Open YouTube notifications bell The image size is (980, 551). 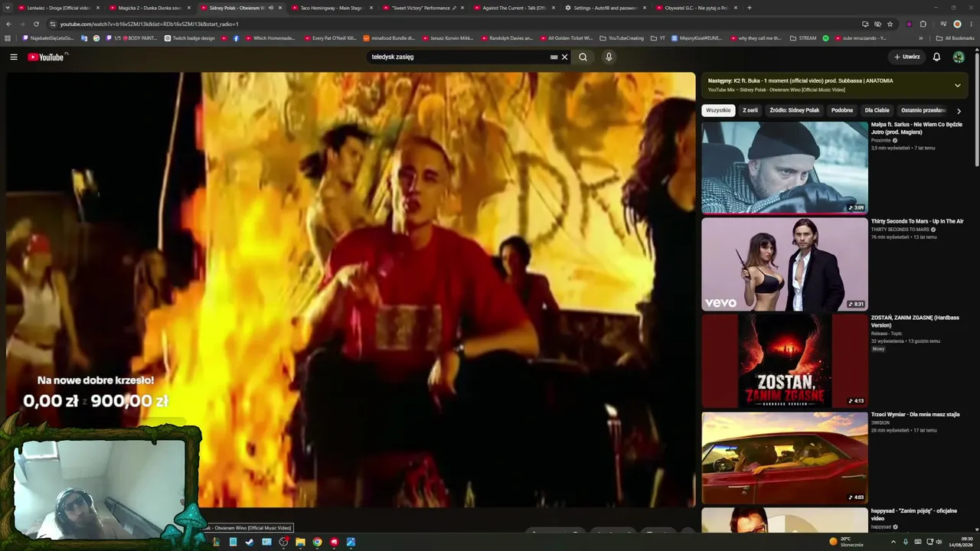pyautogui.click(x=936, y=57)
